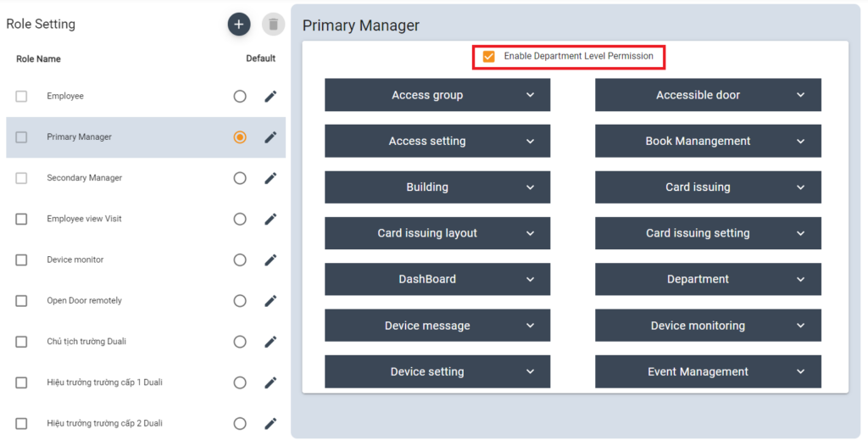The width and height of the screenshot is (868, 446).
Task: Edit the Primary Manager role pencil icon
Action: (x=270, y=137)
